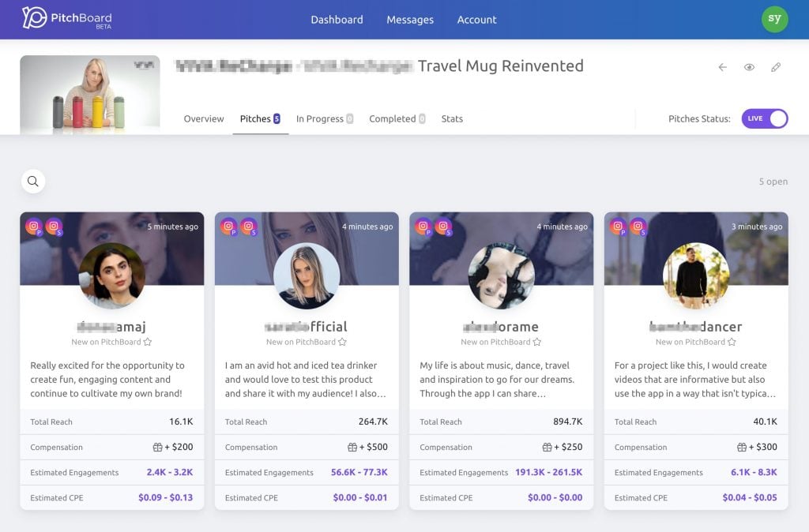Star the 'fficial' creator as favorite
The width and height of the screenshot is (809, 532).
[342, 342]
